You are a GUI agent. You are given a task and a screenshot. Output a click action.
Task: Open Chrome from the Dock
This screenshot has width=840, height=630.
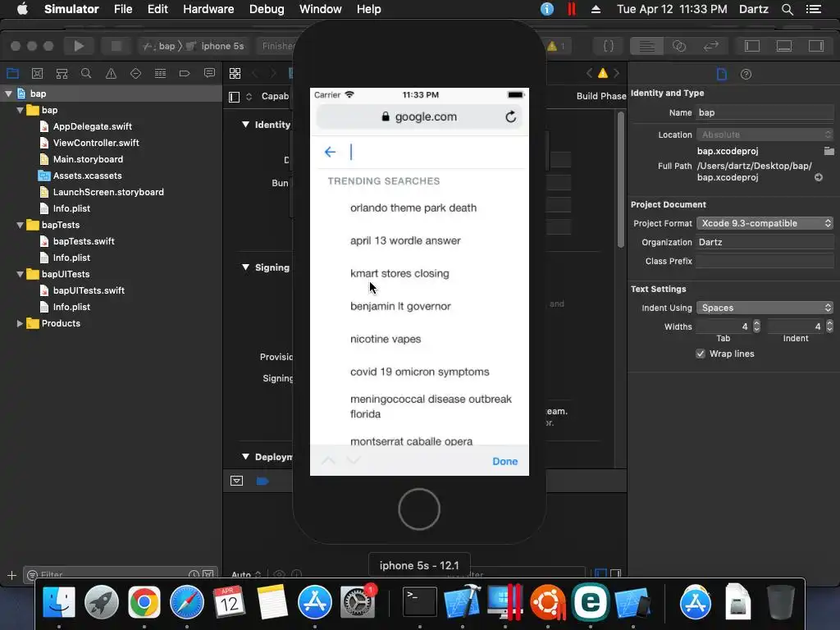coord(144,602)
